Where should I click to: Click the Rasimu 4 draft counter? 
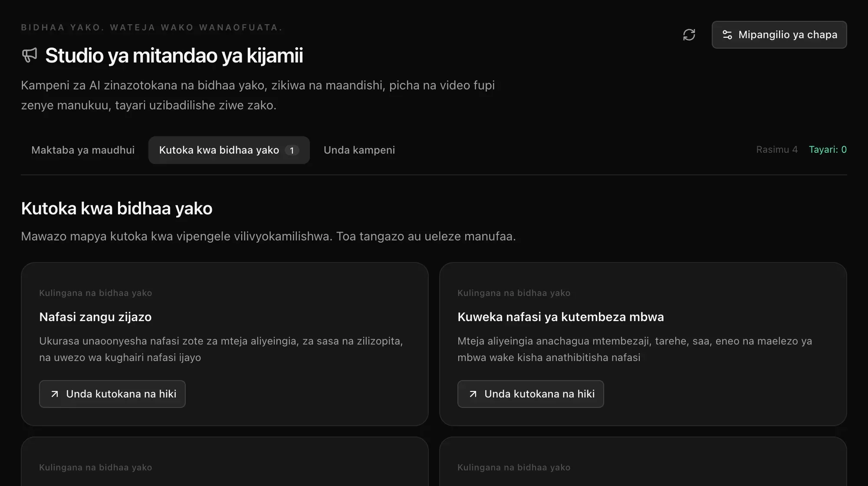[777, 150]
